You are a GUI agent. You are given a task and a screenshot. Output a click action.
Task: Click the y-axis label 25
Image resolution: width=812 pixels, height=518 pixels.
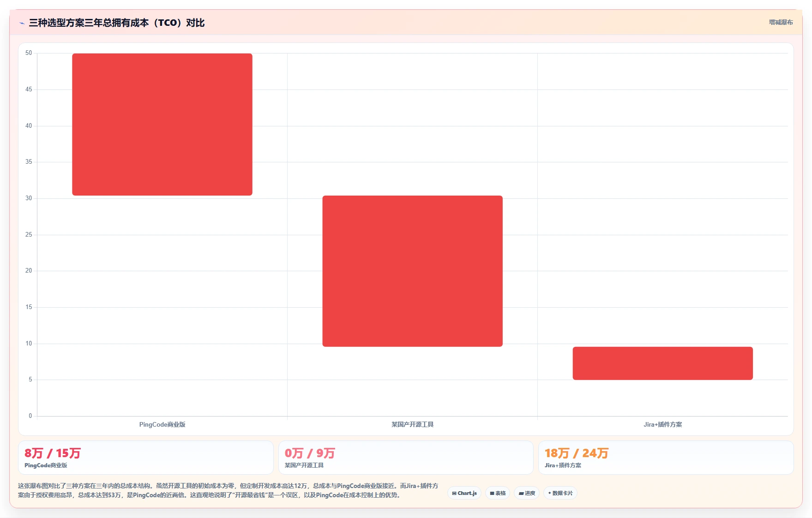click(x=29, y=235)
